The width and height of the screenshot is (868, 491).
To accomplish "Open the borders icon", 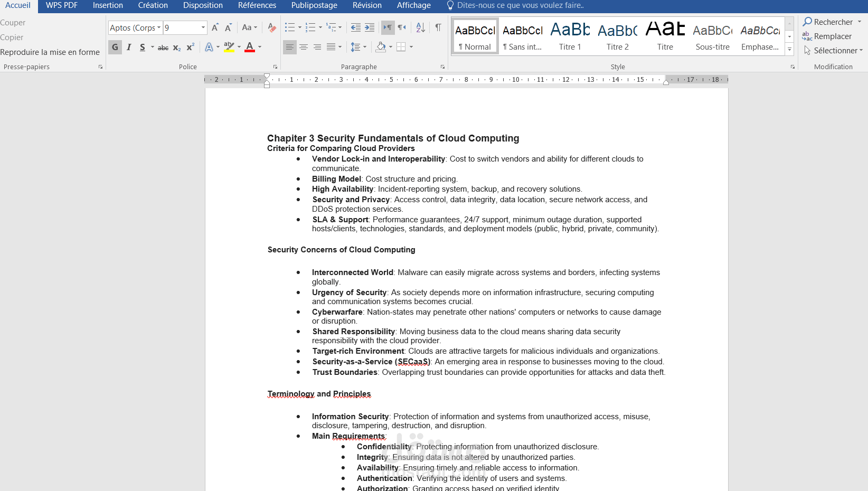I will (x=401, y=47).
